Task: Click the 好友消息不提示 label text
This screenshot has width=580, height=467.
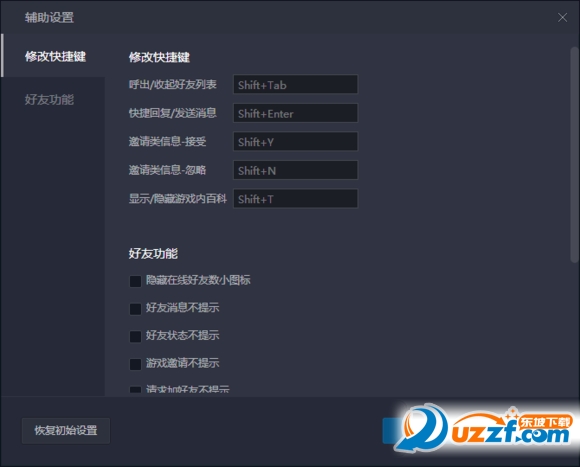Action: click(182, 308)
